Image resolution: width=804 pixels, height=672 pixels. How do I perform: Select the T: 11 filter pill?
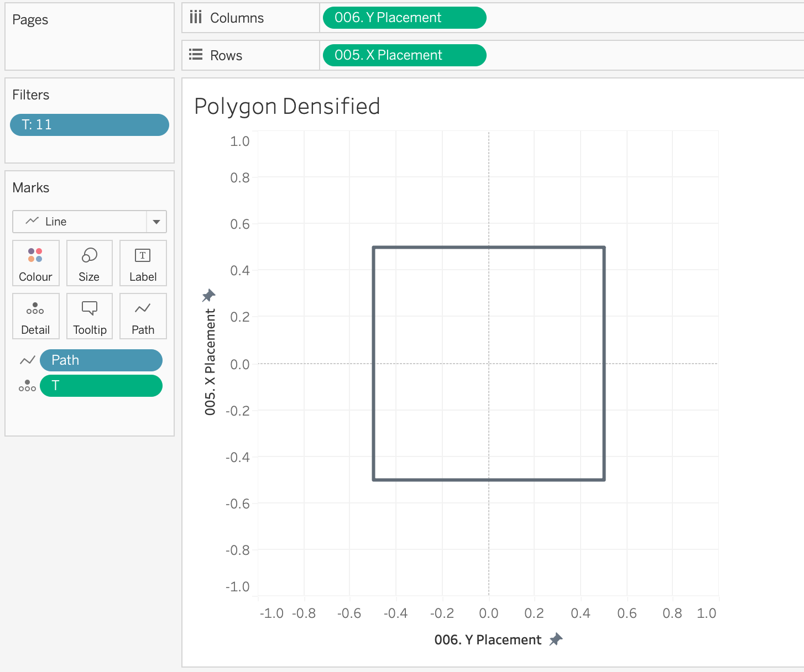pos(89,125)
